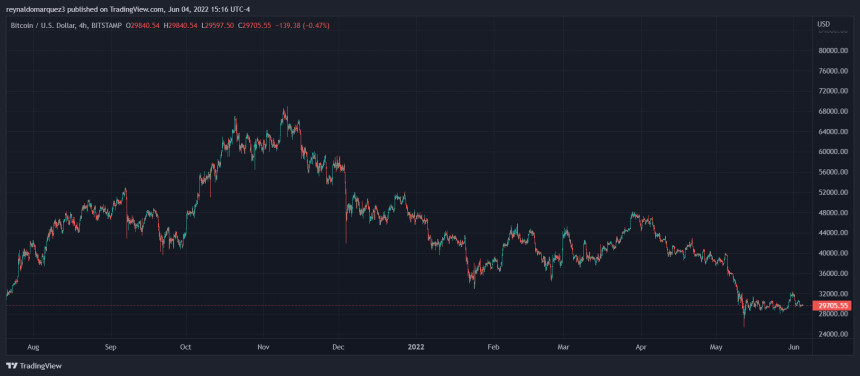Click the May label on the time axis

(x=716, y=347)
